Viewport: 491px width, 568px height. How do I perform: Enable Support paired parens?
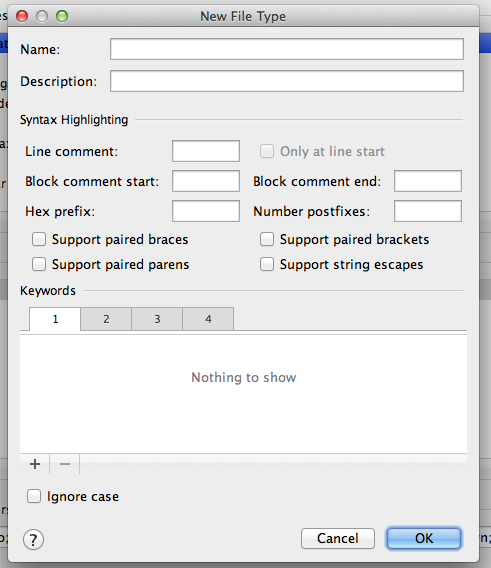click(39, 264)
